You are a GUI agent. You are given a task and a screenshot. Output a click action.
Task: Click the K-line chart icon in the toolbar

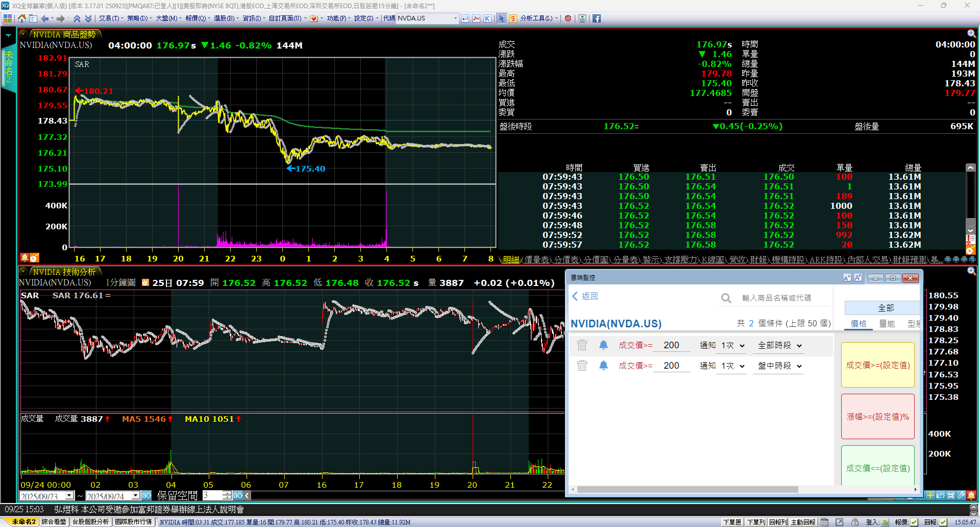point(487,18)
